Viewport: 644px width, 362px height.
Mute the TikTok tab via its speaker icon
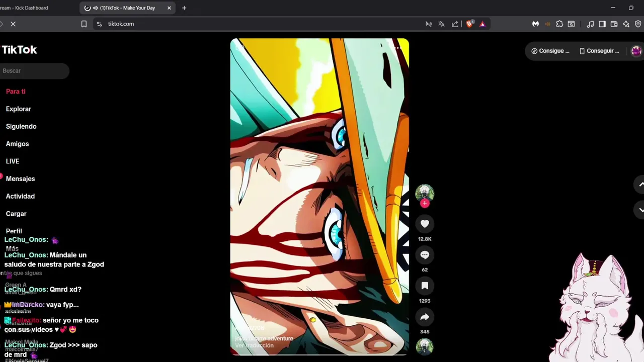pyautogui.click(x=95, y=8)
